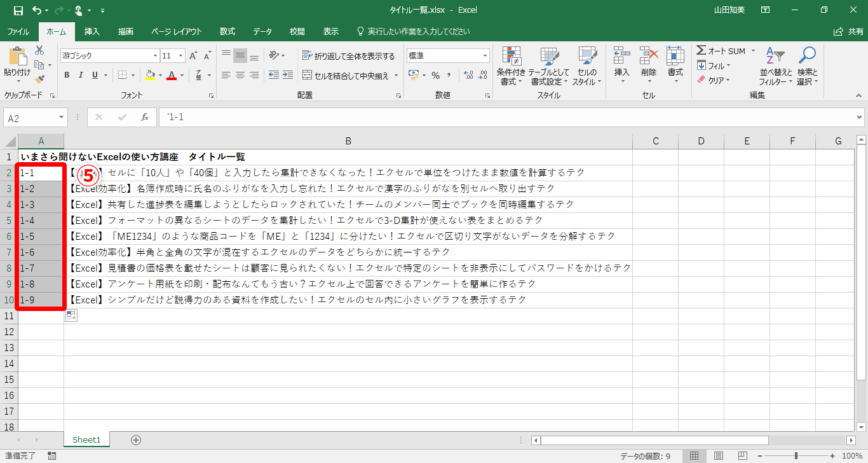The image size is (868, 463).
Task: Switch to the Data (データ) tab
Action: tap(262, 31)
